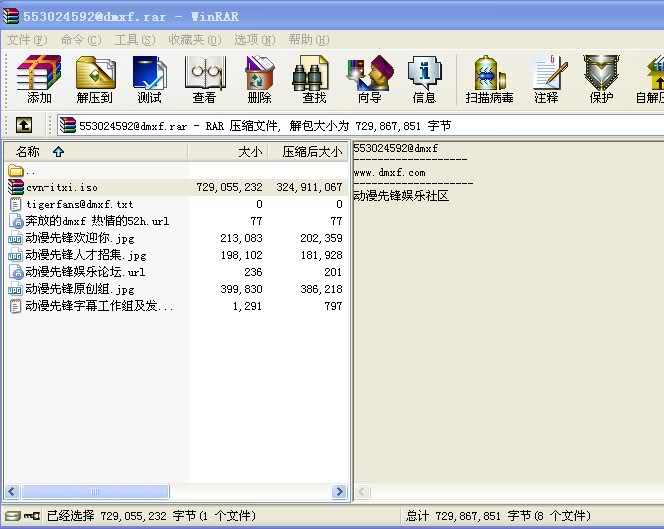Screen dimensions: 664x529
Task: Click packed size 797
Action: [333, 306]
